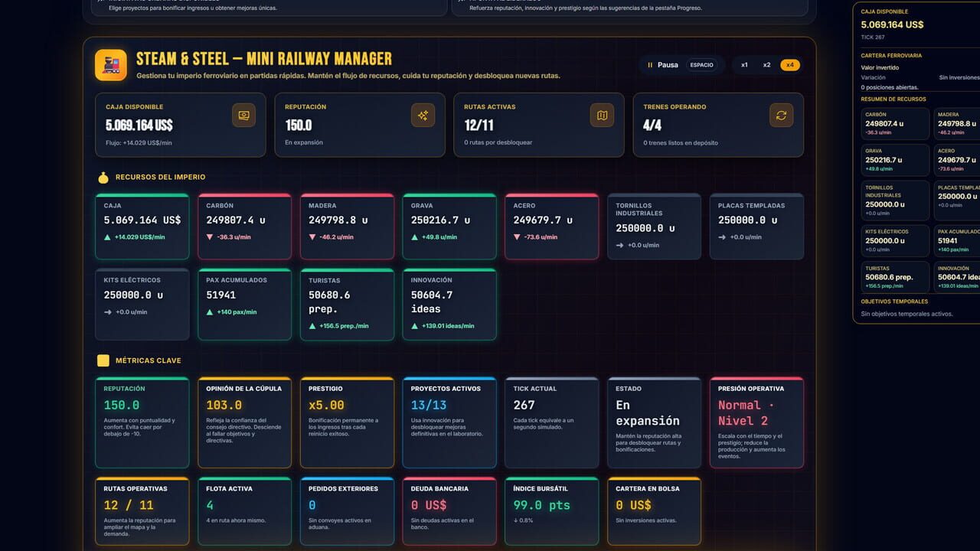Viewport: 980px width, 551px height.
Task: Open the Proyectos Activos metric card
Action: (x=449, y=422)
